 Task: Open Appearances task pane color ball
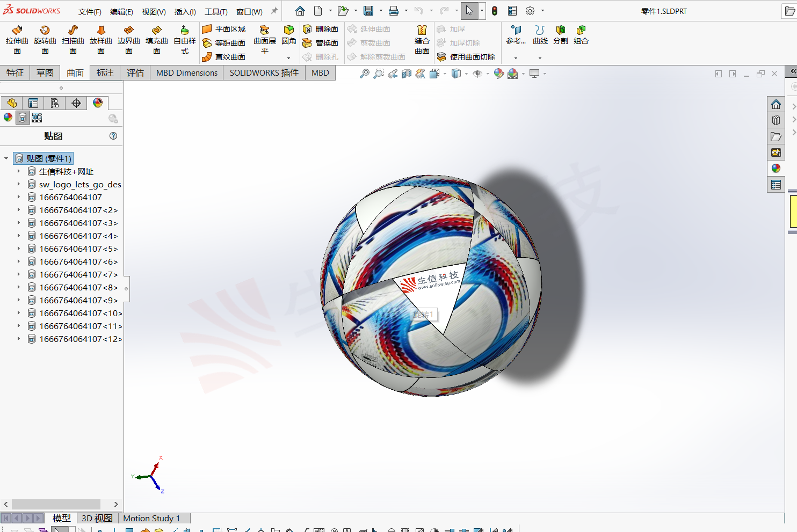776,168
